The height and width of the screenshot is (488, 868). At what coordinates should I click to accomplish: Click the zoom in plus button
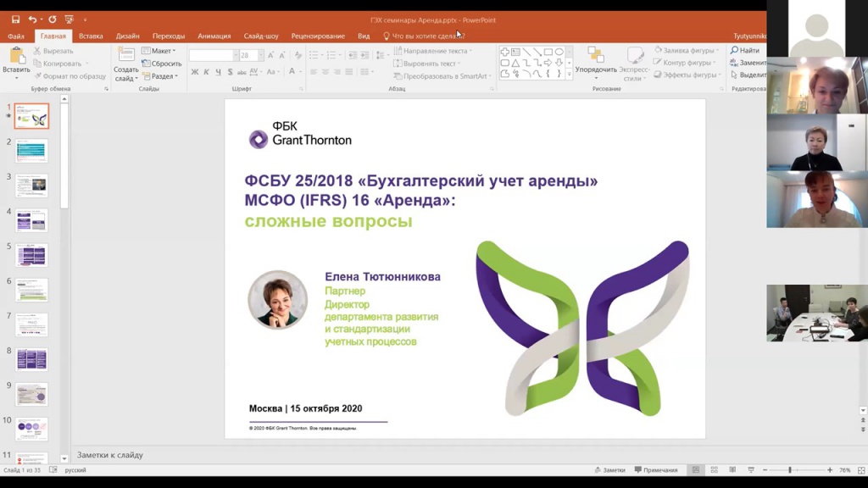pos(830,469)
